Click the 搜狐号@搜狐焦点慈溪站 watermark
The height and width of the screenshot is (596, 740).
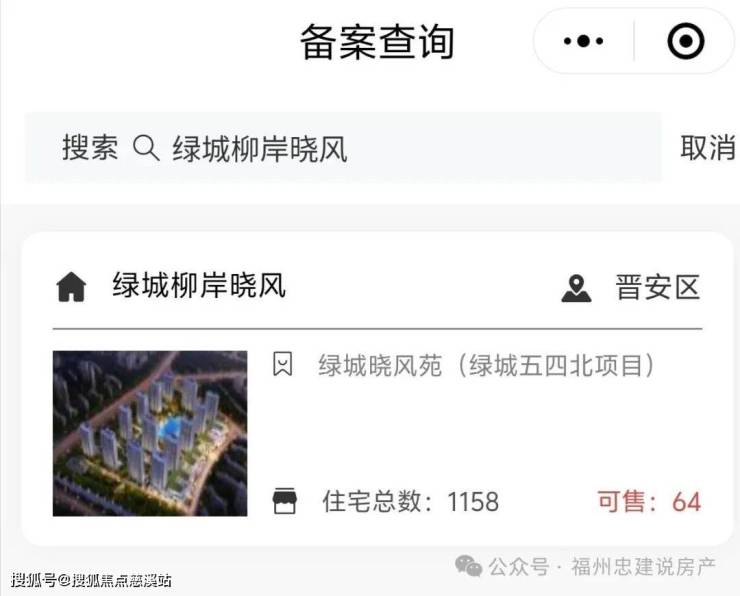(x=91, y=579)
